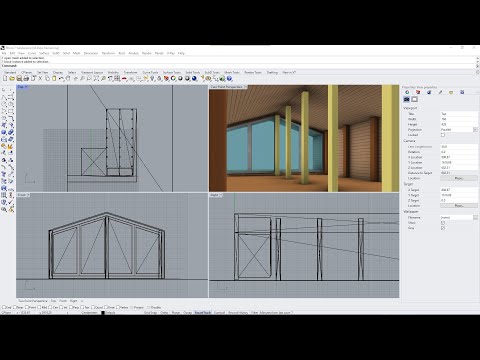Screen dimensions: 480x360
Task: Toggle the Perp osnap checkbox
Action: tap(71, 307)
